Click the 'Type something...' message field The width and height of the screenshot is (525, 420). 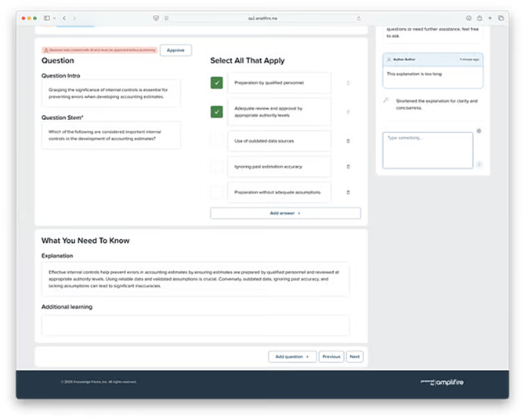click(427, 150)
